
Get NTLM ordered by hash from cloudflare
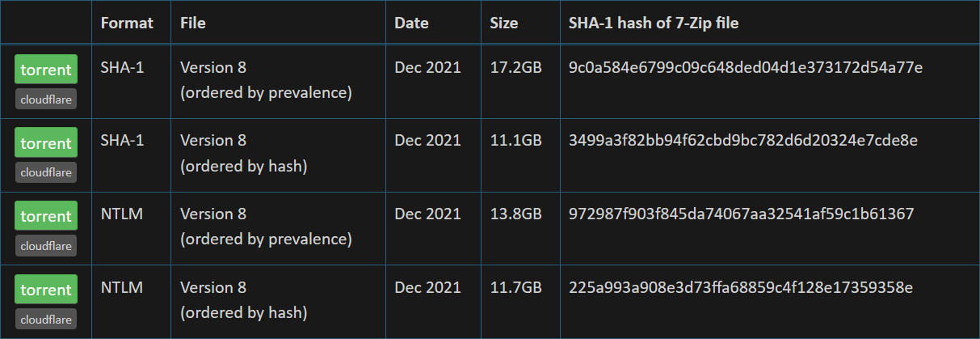[x=46, y=319]
